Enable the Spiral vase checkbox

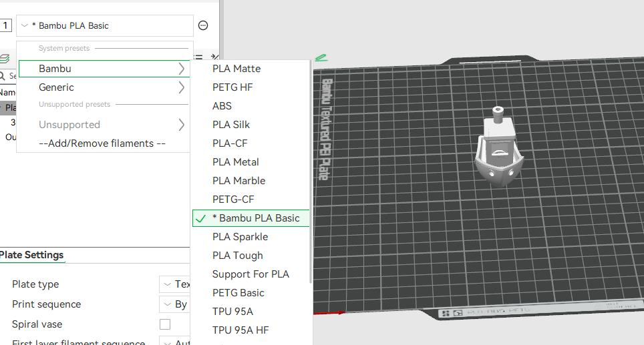165,324
